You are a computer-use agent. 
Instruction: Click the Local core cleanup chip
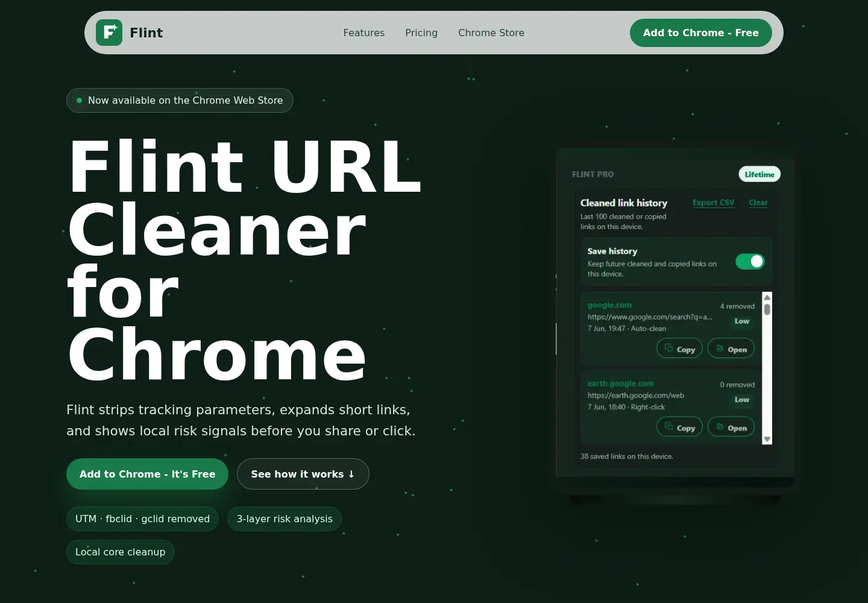(x=121, y=552)
